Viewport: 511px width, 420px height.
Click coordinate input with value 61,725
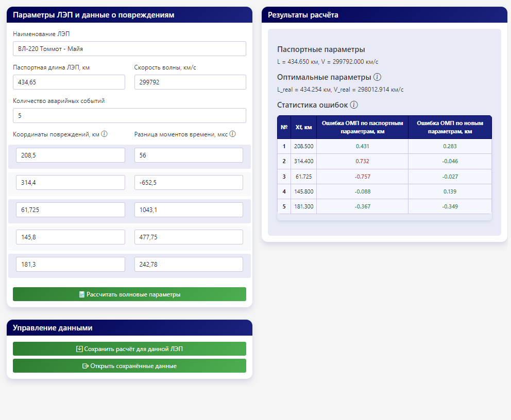pyautogui.click(x=71, y=210)
